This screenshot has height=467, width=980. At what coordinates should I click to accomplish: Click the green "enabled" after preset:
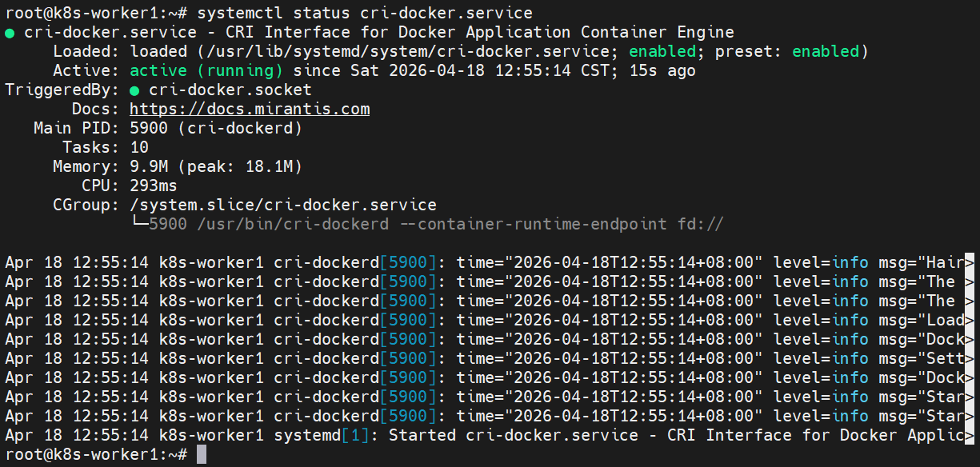(826, 52)
